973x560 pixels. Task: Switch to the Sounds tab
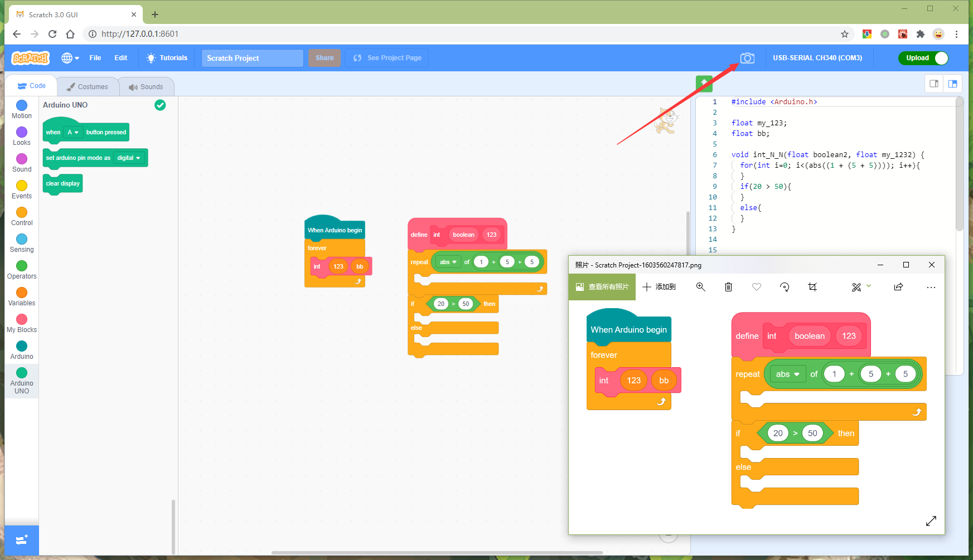click(x=146, y=87)
